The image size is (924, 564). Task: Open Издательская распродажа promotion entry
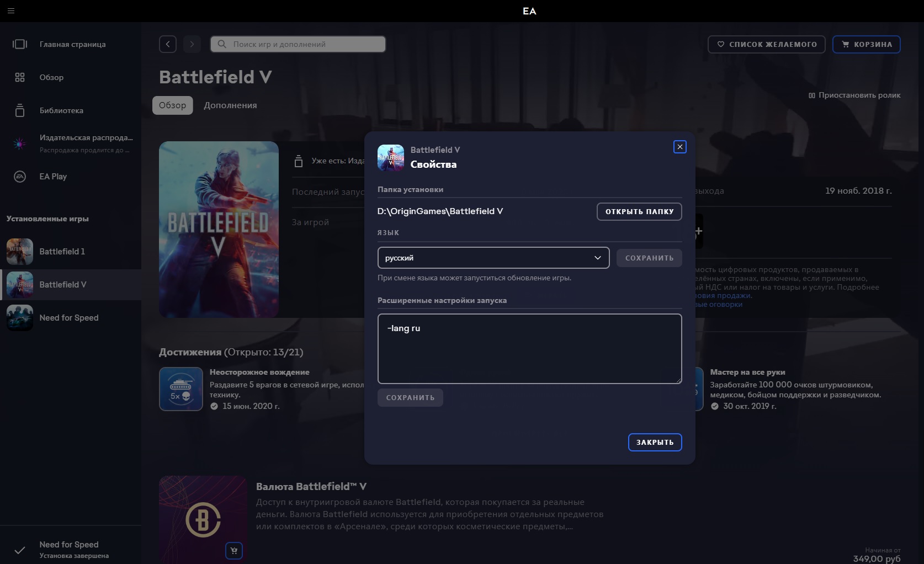coord(71,143)
